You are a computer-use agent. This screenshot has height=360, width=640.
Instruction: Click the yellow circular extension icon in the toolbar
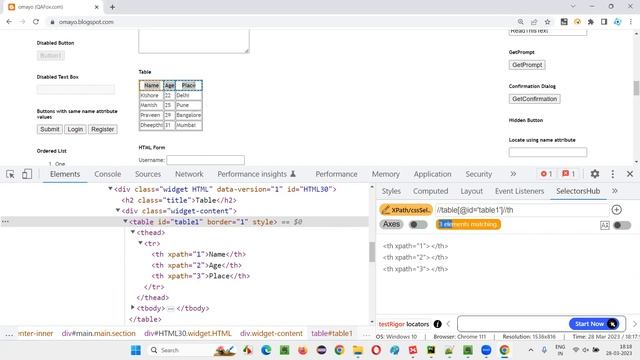pos(577,22)
